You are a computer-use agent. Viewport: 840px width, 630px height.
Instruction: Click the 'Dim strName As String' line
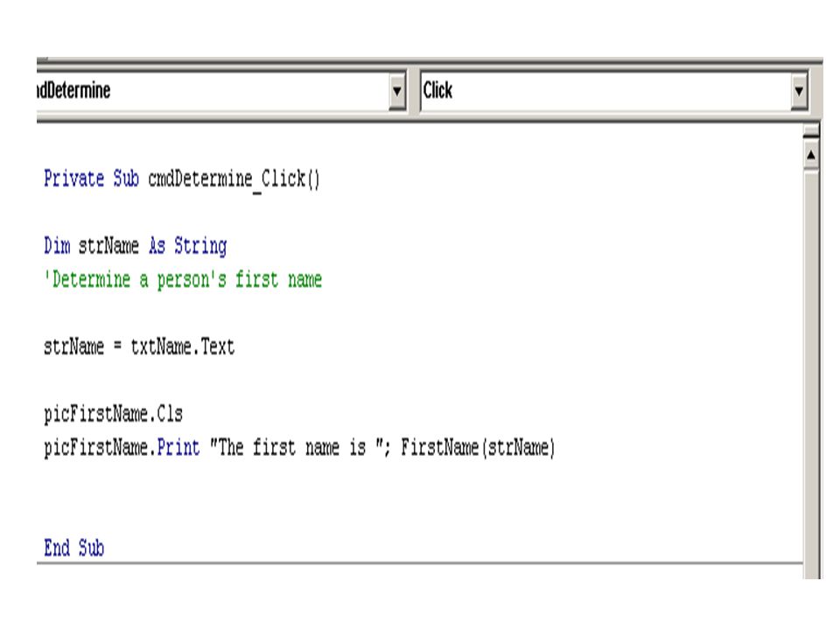coord(136,247)
